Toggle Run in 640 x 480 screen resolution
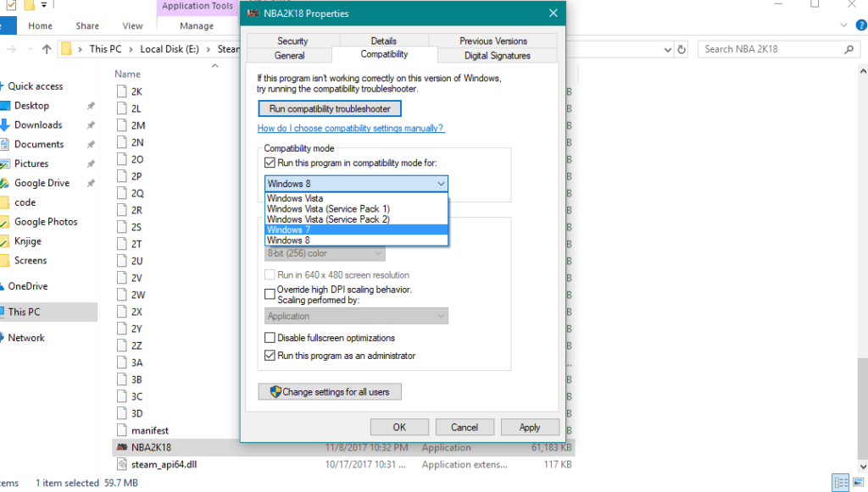Screen dimensions: 868x492 270,274
